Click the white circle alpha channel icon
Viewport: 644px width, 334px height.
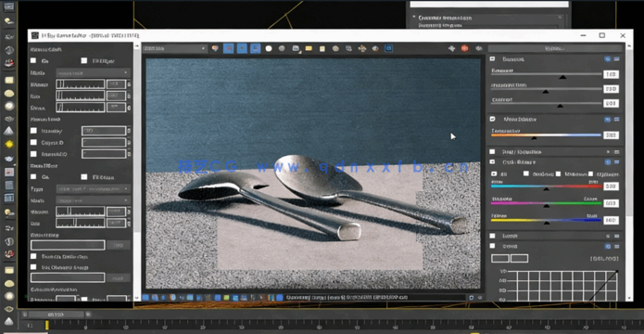269,48
